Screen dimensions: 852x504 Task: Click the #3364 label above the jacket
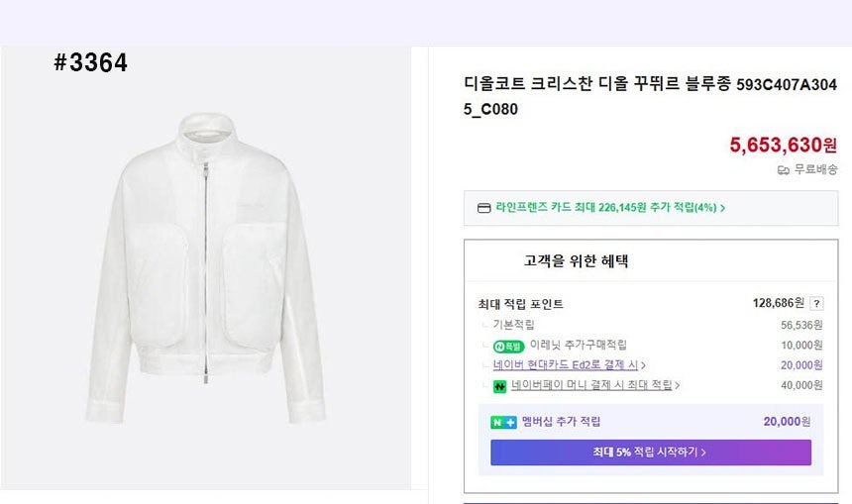(90, 62)
